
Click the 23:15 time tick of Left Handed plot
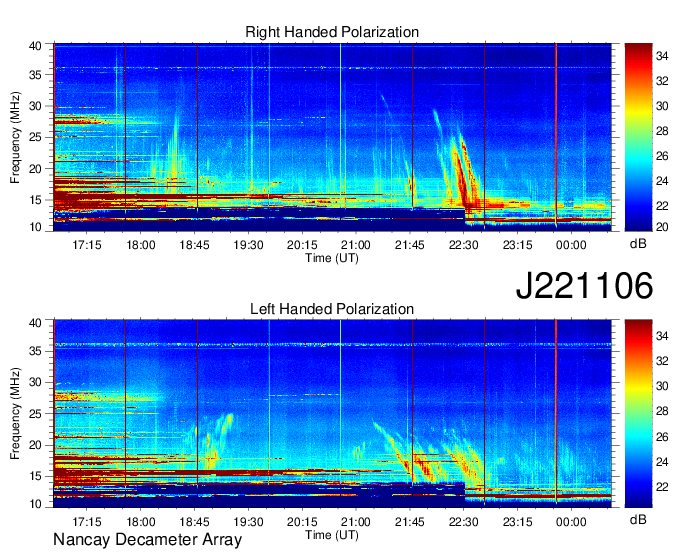pyautogui.click(x=517, y=522)
